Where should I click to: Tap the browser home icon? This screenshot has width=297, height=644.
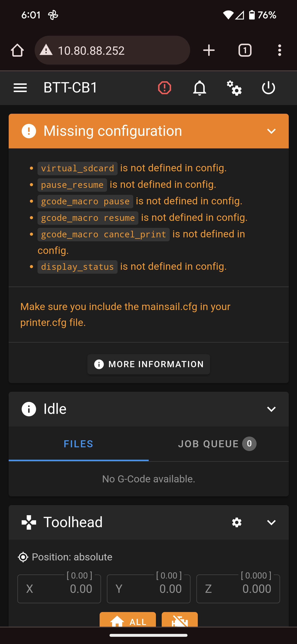coord(17,50)
